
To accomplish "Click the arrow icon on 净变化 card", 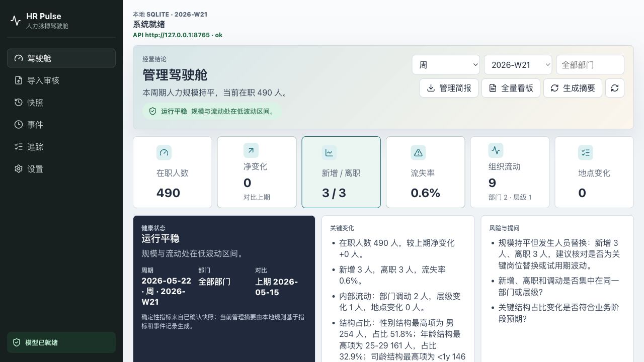I will 251,150.
